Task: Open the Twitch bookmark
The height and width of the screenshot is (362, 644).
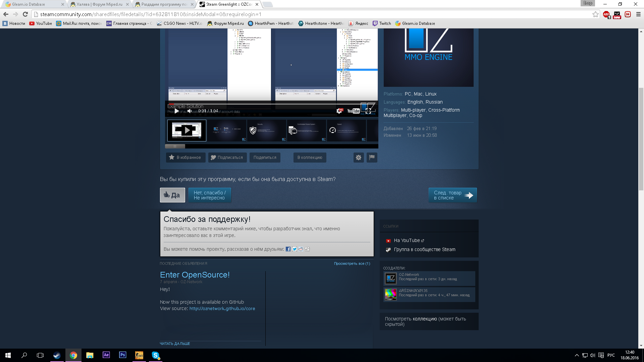Action: [382, 23]
